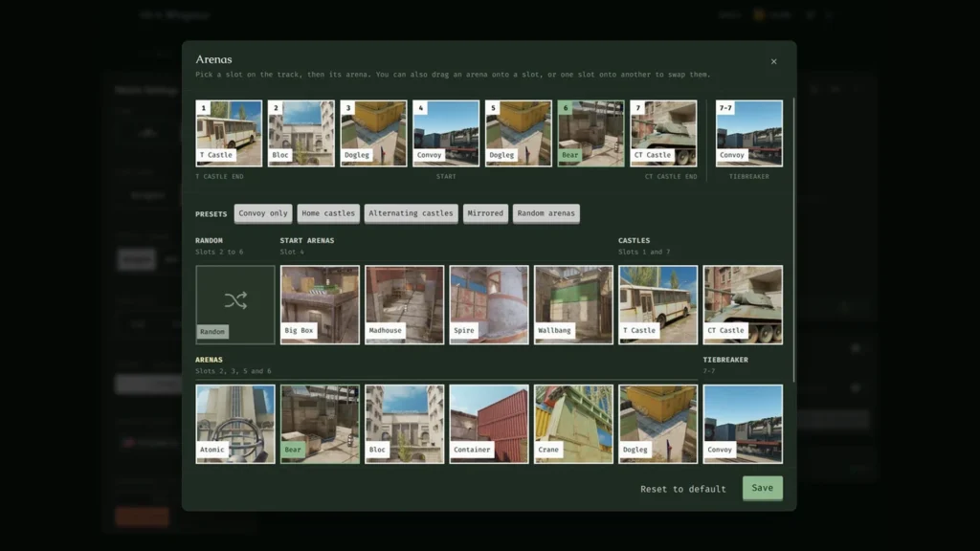Viewport: 980px width, 551px height.
Task: Choose the Convoy tile under Tiebreaker
Action: pyautogui.click(x=743, y=424)
